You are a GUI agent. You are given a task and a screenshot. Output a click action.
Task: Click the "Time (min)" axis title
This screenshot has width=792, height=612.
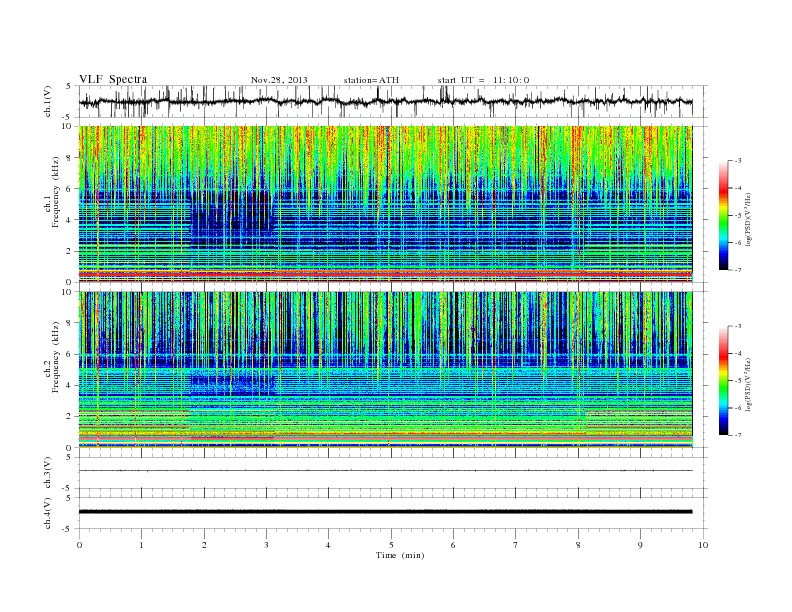(x=400, y=555)
